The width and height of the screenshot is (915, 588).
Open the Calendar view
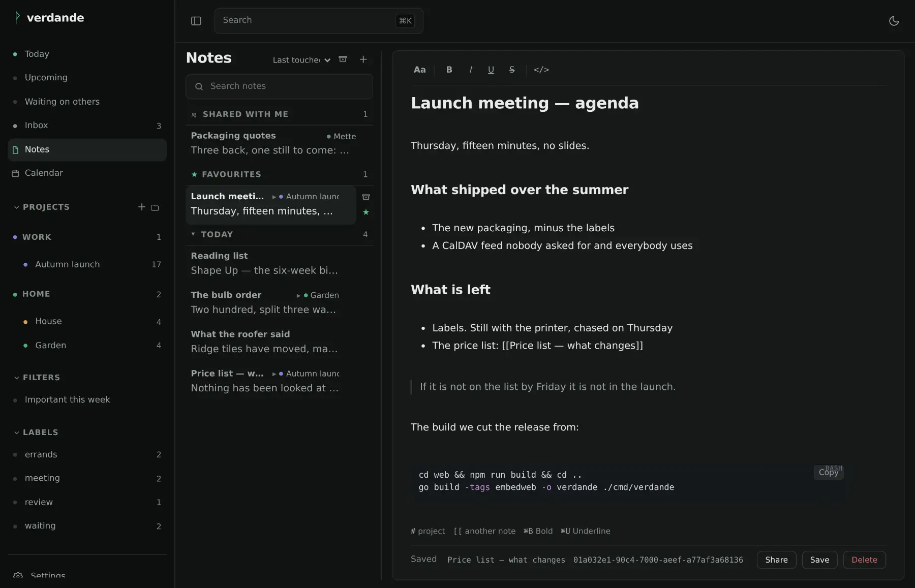point(87,173)
